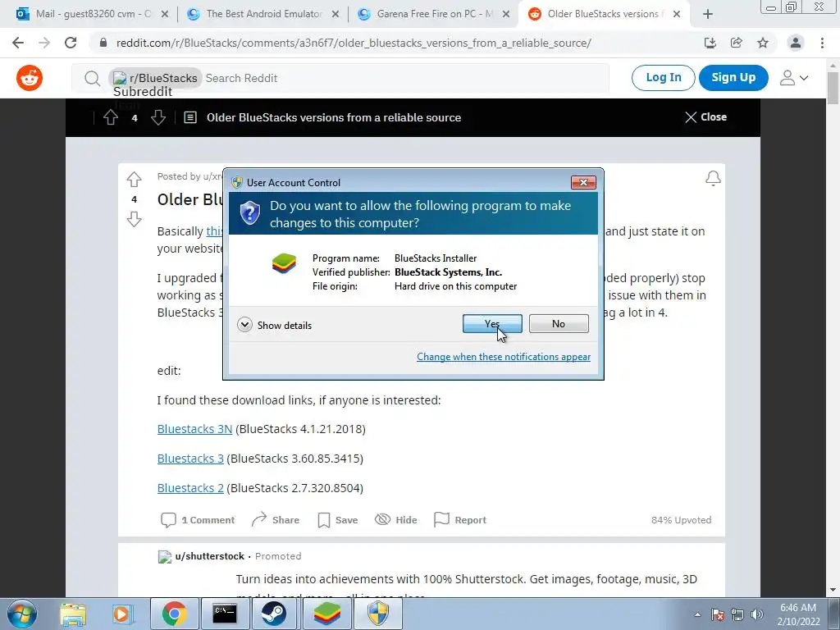Open Steam from the taskbar
The height and width of the screenshot is (630, 840).
coord(274,614)
